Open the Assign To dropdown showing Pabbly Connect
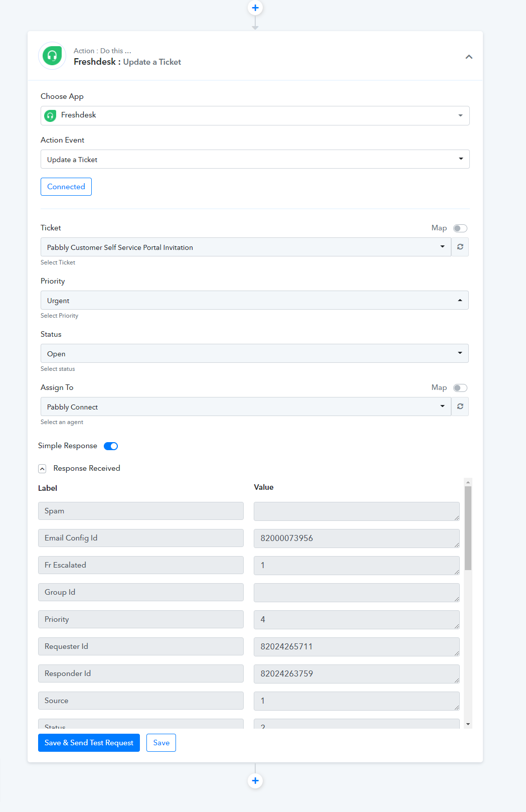The image size is (526, 812). coord(246,407)
